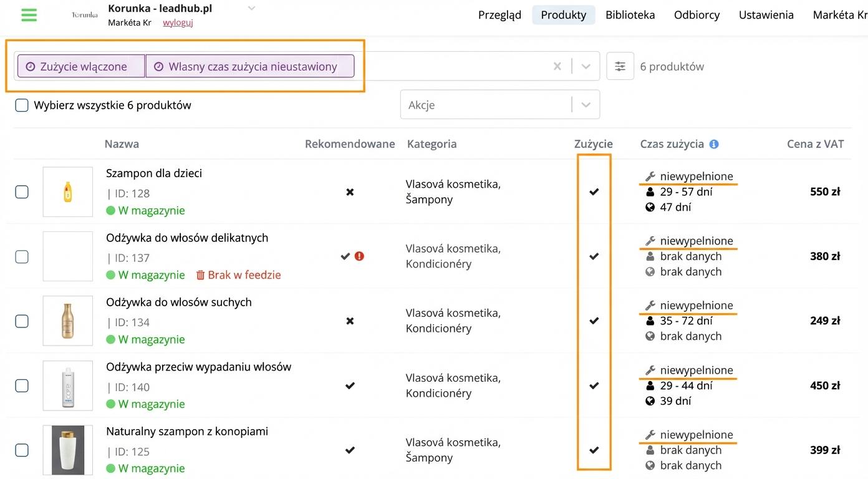Viewport: 868px width, 479px height.
Task: Click the Zużycie włączone filter tag
Action: coord(81,66)
